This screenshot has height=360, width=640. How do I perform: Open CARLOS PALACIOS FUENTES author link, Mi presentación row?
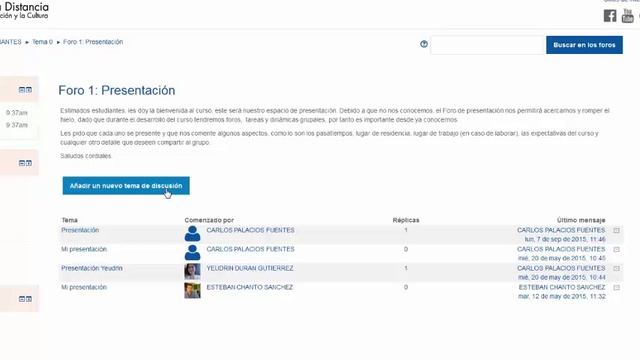pyautogui.click(x=250, y=249)
